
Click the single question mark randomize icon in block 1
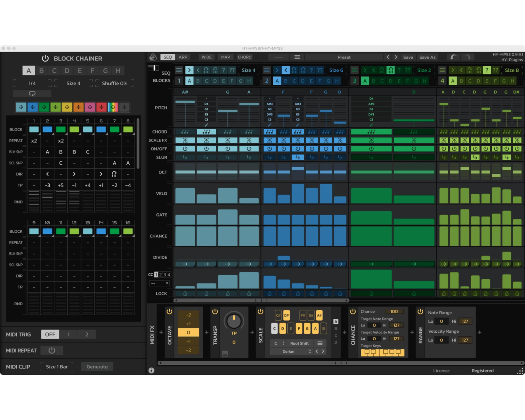224,70
